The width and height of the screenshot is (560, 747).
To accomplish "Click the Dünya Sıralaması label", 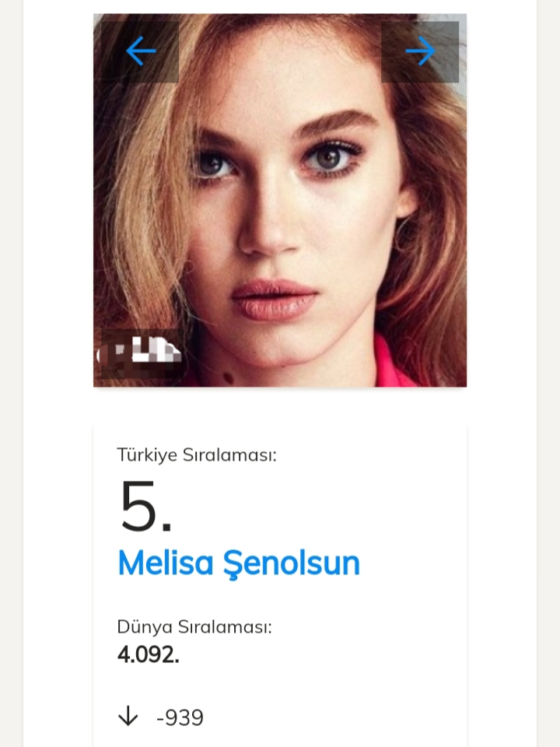I will click(x=194, y=626).
